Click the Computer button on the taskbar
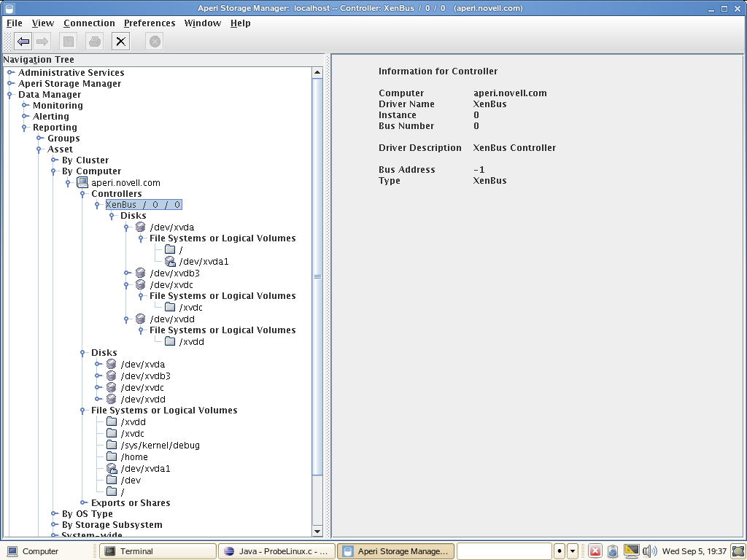 pos(33,551)
